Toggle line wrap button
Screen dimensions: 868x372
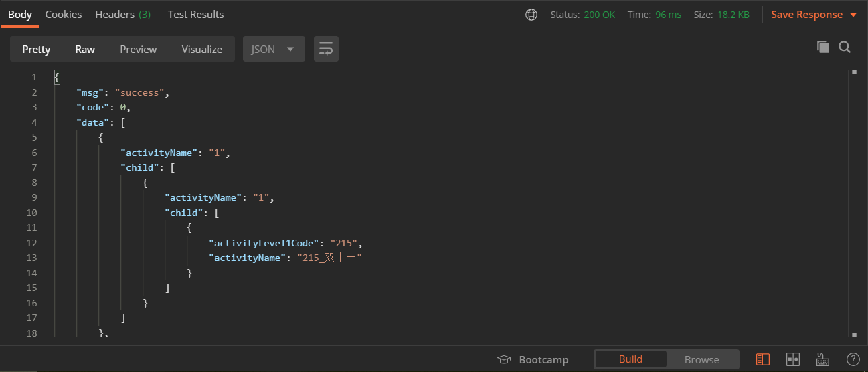[326, 49]
